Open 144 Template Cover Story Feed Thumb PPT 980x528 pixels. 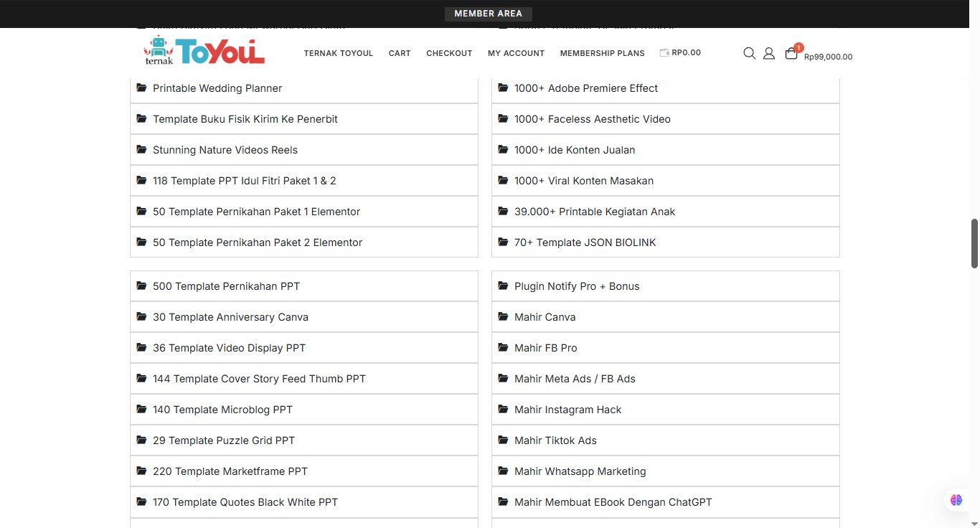point(304,379)
